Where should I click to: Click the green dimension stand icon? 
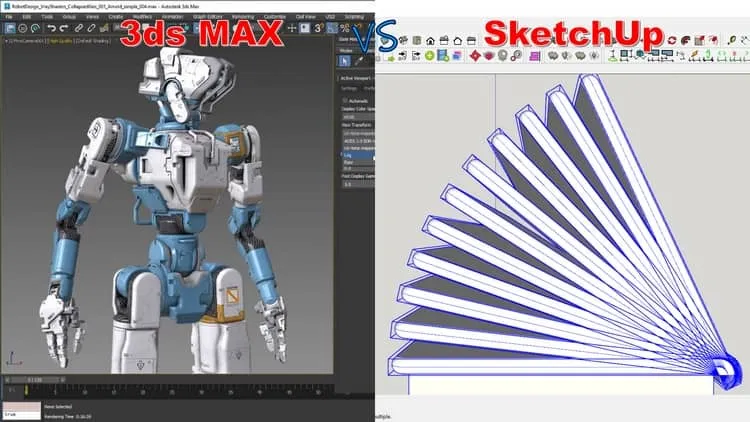click(x=613, y=56)
